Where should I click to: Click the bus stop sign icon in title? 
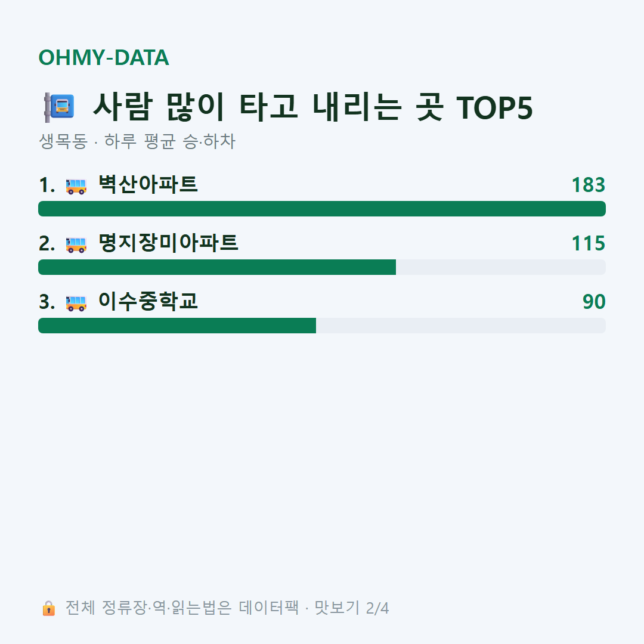(60, 107)
